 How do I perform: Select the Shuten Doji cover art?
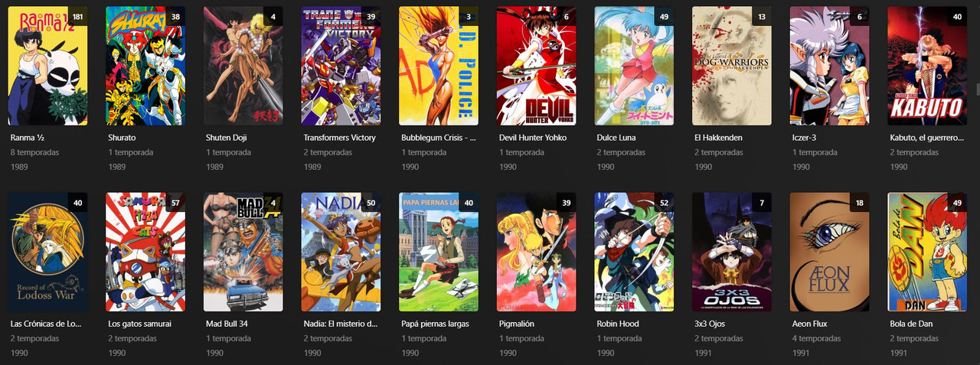[x=243, y=66]
